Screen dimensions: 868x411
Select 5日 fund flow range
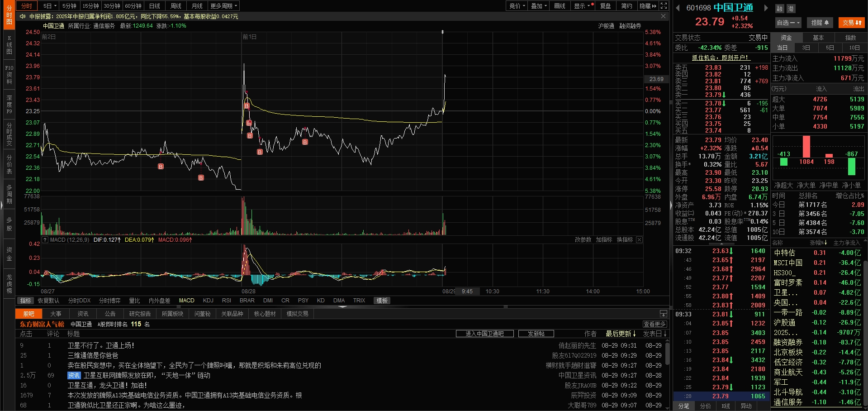coord(830,48)
